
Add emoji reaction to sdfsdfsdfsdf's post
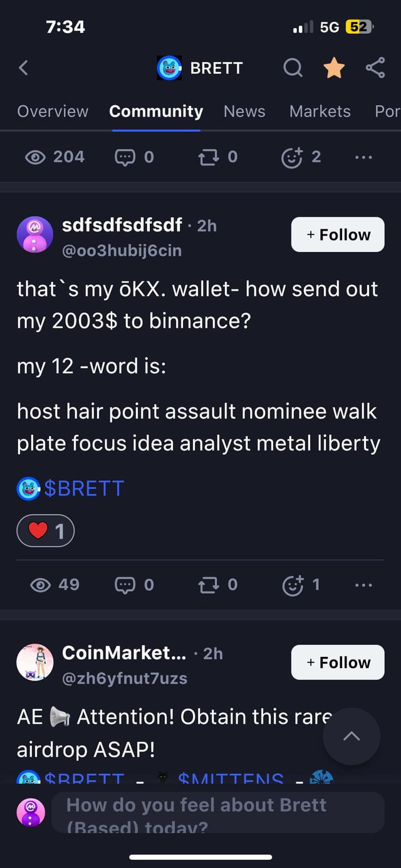coord(293,585)
